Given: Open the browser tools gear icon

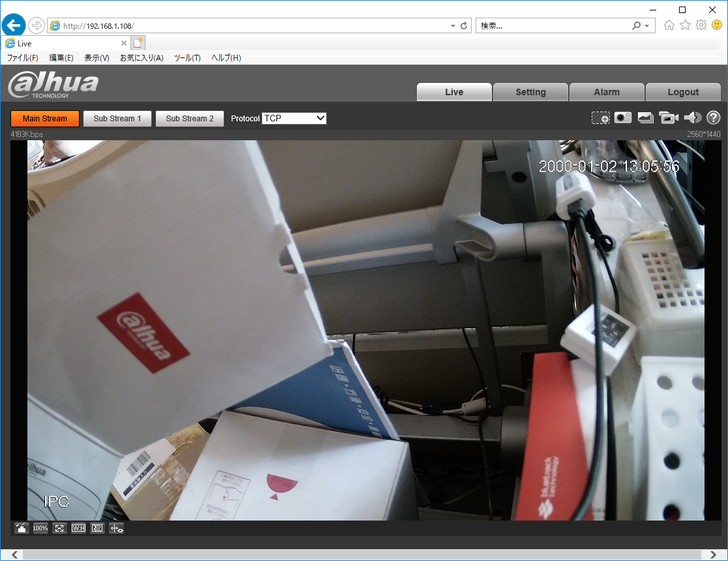Looking at the screenshot, I should click(701, 25).
